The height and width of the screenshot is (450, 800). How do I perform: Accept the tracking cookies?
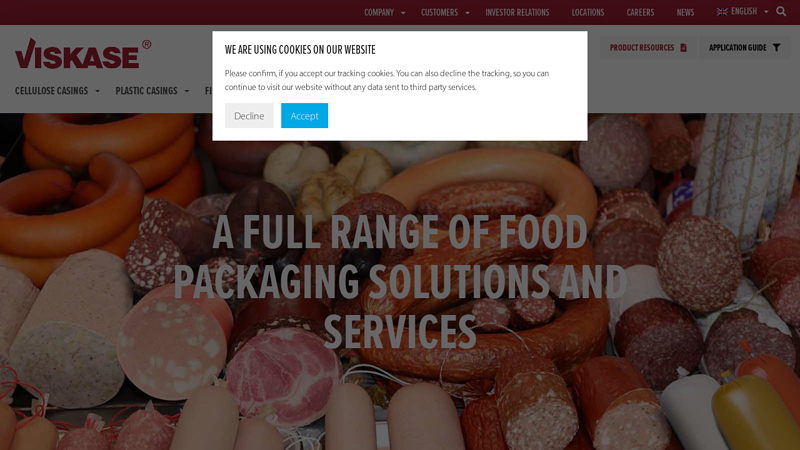[x=304, y=116]
